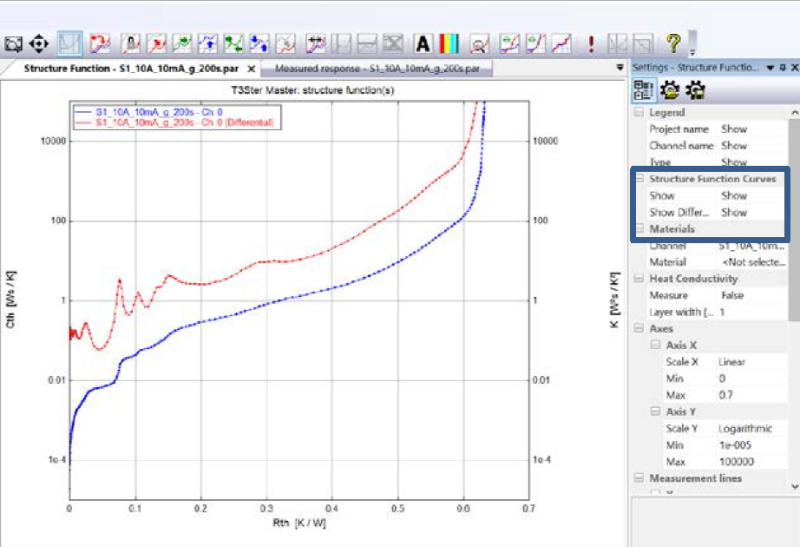
Task: Collapse the Structure Function Curves section
Action: [639, 179]
